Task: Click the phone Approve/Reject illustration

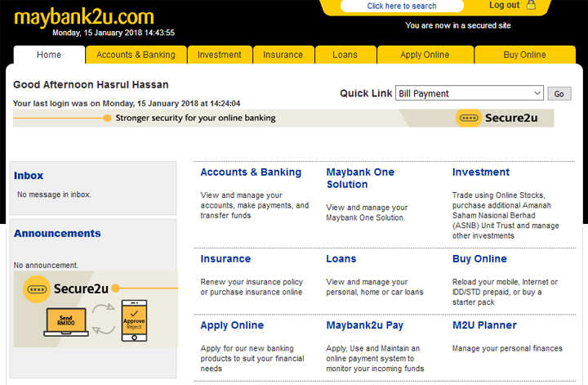Action: 134,320
